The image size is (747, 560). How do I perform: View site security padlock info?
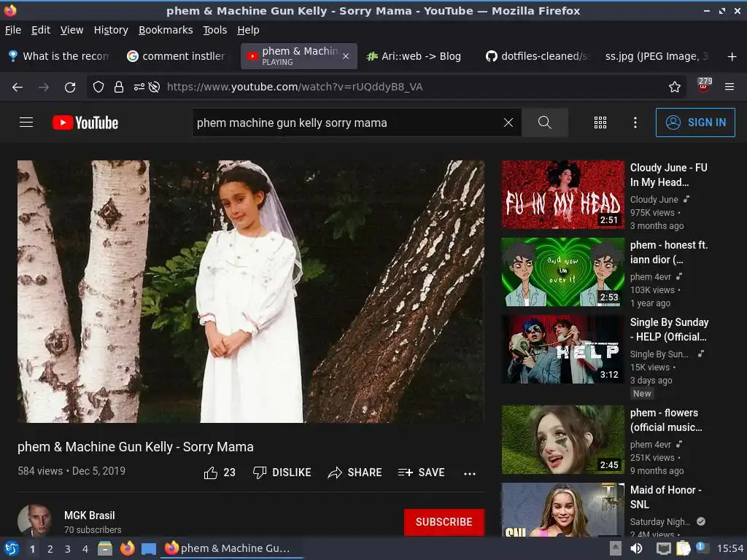tap(119, 87)
